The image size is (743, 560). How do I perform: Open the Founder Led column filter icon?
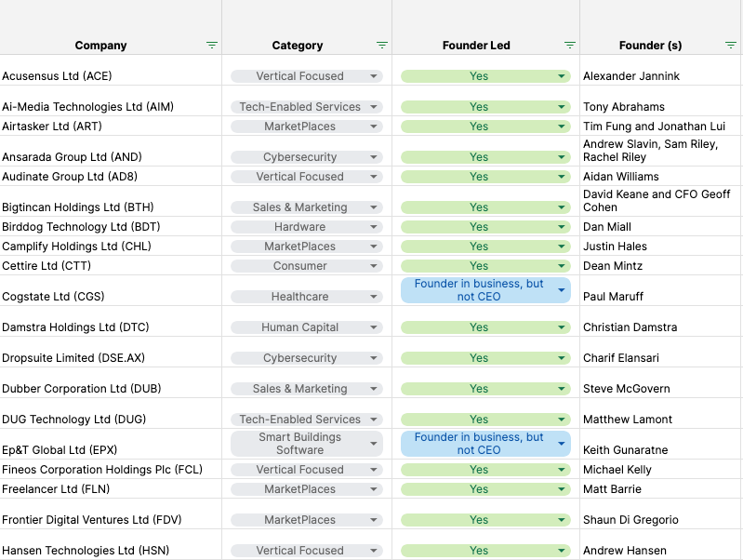point(569,45)
